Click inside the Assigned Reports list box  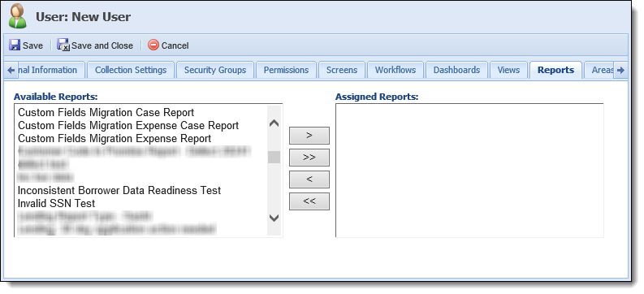469,171
